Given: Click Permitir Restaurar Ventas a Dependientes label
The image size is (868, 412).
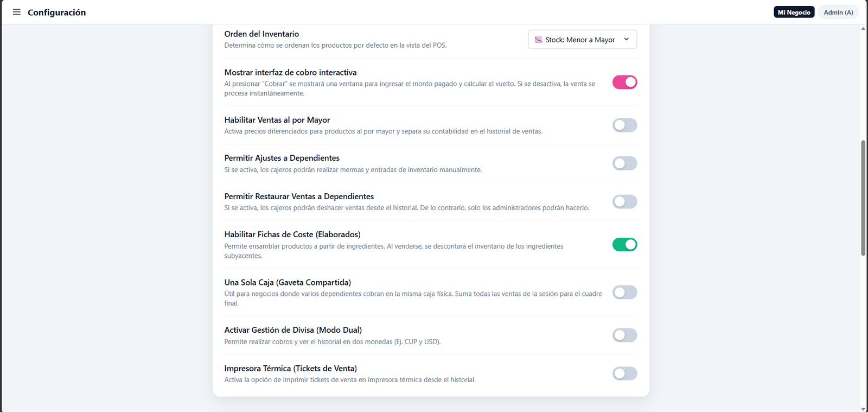Looking at the screenshot, I should tap(299, 197).
